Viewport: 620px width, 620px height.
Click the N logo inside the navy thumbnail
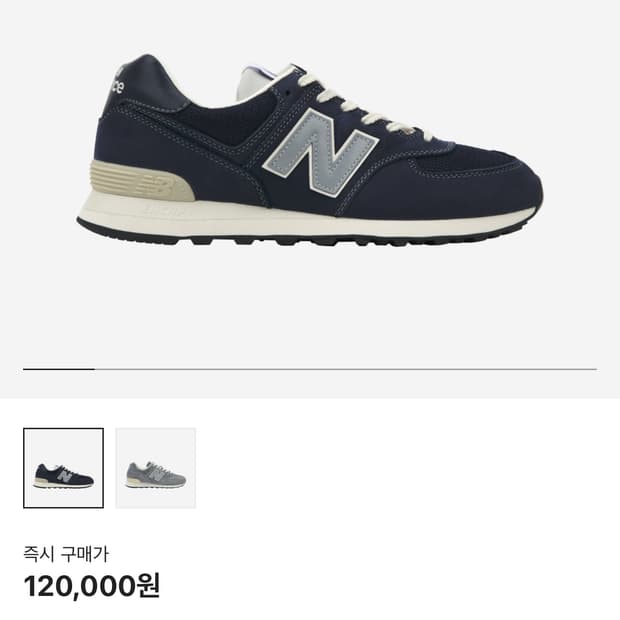[64, 474]
